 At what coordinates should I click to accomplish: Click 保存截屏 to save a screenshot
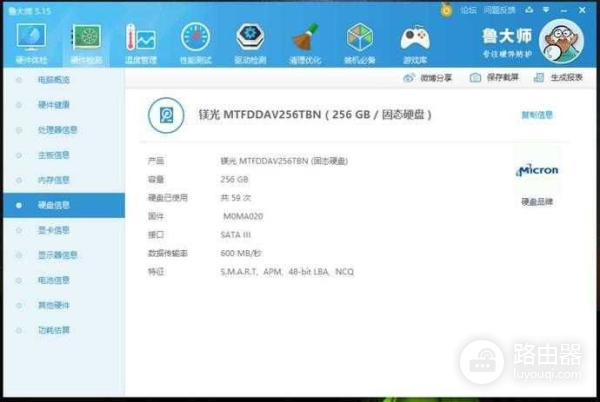(494, 78)
